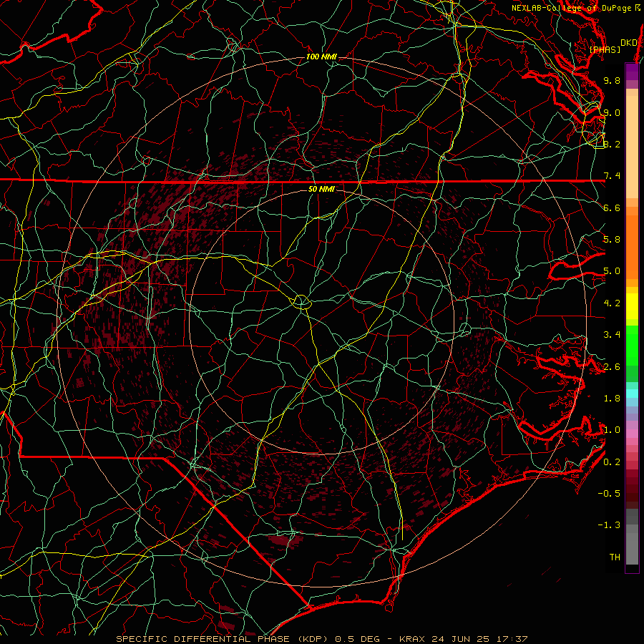Viewport: 644px width, 644px height.
Task: Pick the cyan swatch on the color bar
Action: coord(632,394)
